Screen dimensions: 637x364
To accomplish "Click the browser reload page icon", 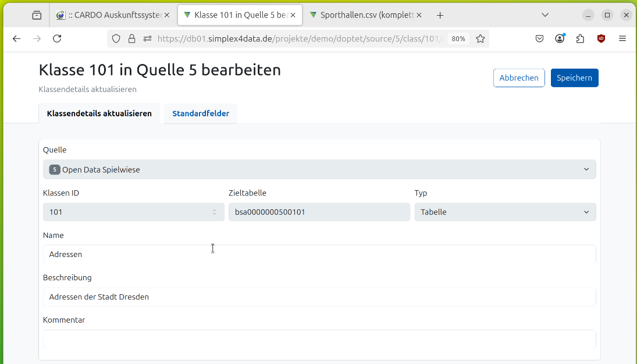I will coord(57,38).
